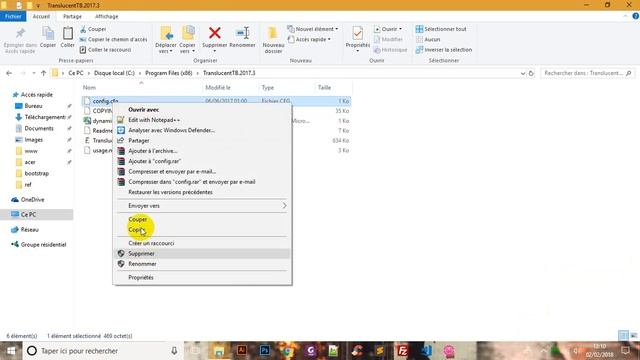Viewport: 640px width, 360px height.
Task: Open Images in the navigation pane
Action: click(33, 140)
